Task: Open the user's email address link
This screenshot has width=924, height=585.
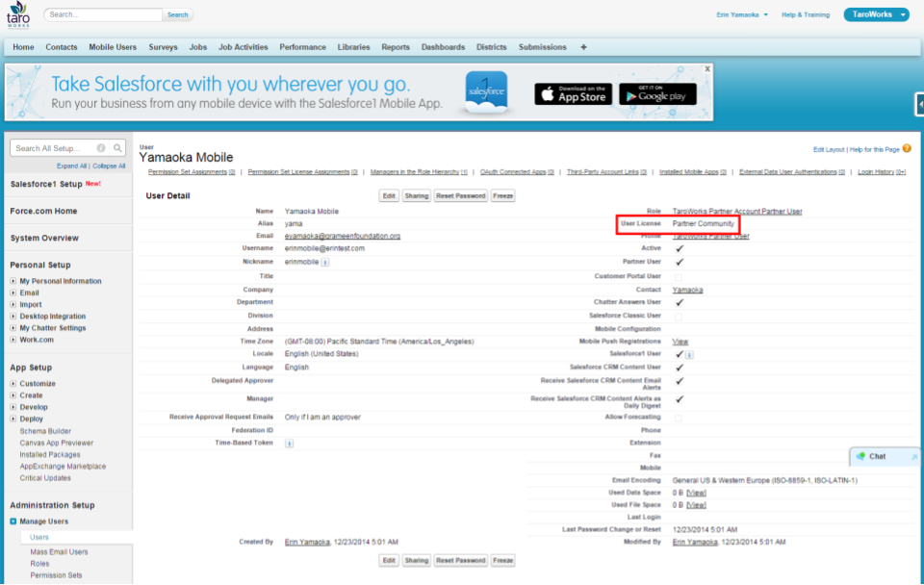Action: click(x=343, y=237)
